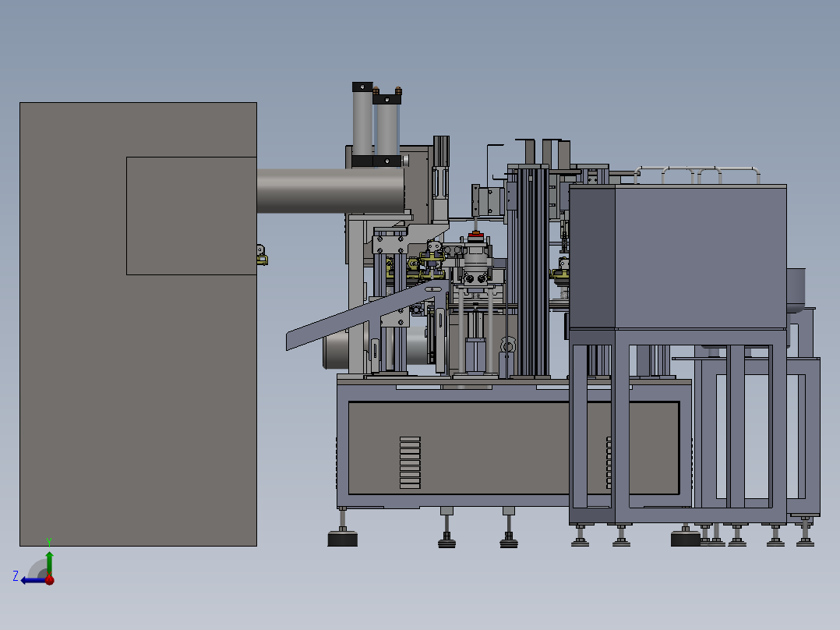Viewport: 840px width, 630px height.
Task: Select the left ventilation louver grille on the base panel
Action: coord(410,462)
